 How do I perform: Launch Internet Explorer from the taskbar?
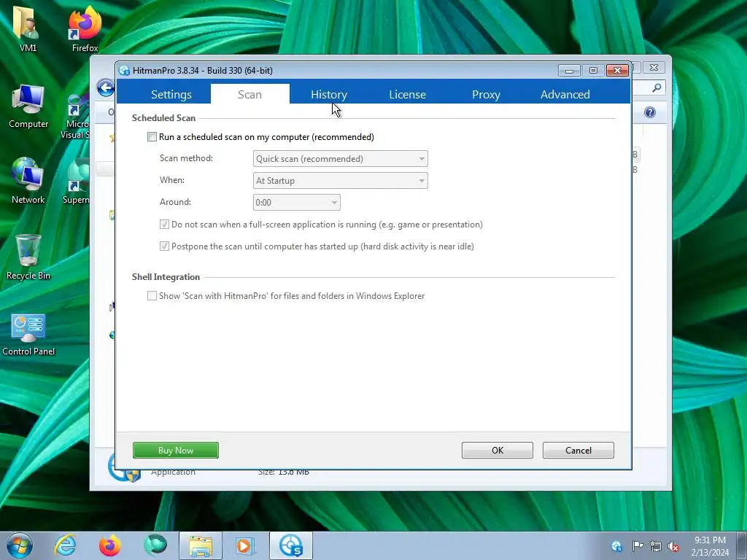(65, 545)
